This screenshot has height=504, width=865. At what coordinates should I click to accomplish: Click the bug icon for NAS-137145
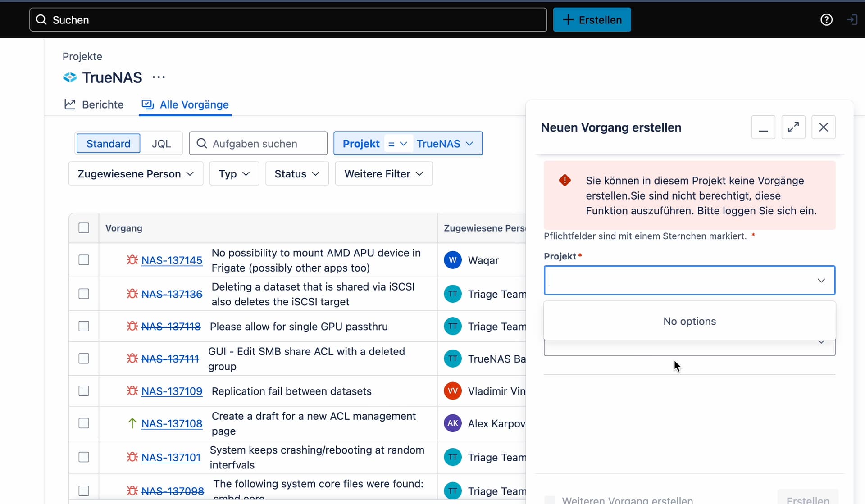[132, 260]
